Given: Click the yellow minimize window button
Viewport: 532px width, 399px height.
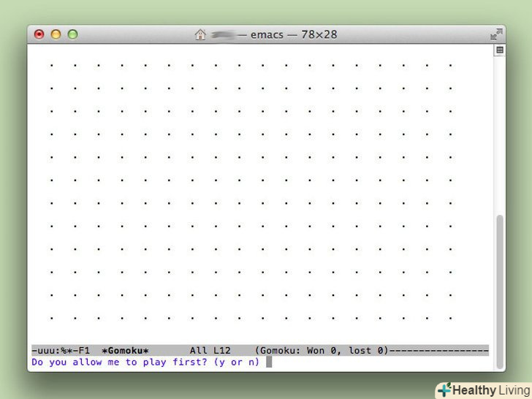Looking at the screenshot, I should click(x=56, y=34).
